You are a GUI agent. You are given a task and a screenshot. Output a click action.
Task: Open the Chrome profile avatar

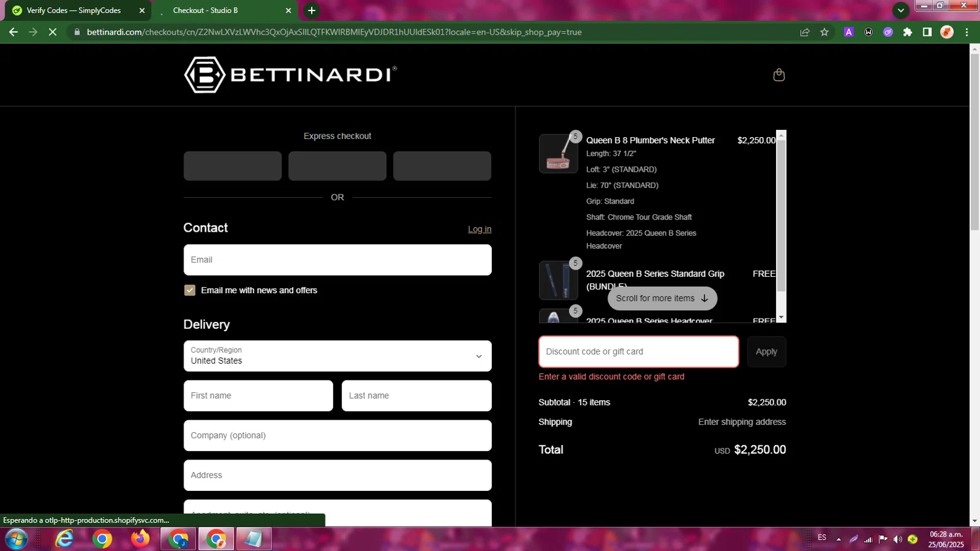pyautogui.click(x=947, y=32)
